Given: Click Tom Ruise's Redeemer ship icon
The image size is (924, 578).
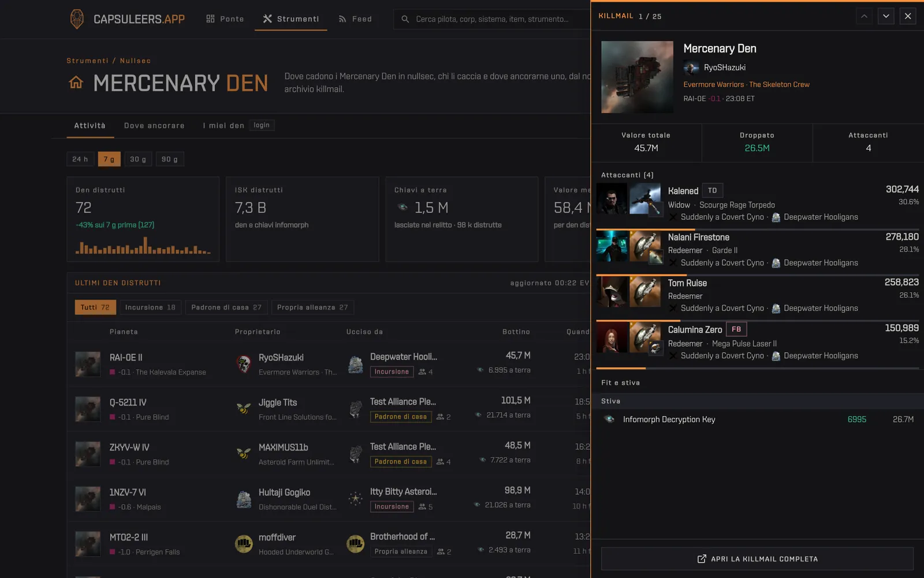Looking at the screenshot, I should [645, 291].
